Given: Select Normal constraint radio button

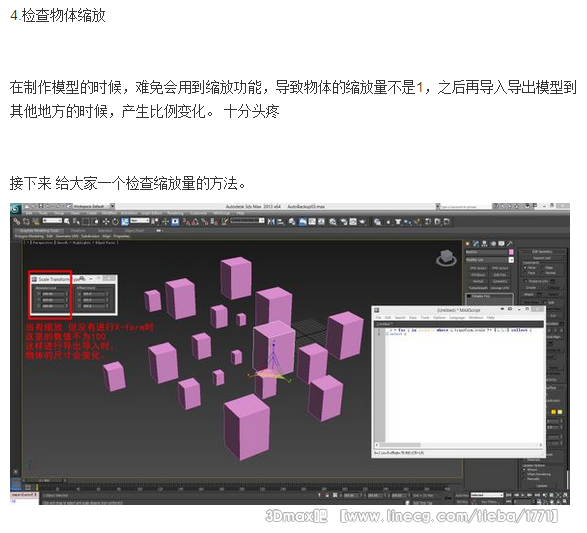Looking at the screenshot, I should (x=542, y=273).
